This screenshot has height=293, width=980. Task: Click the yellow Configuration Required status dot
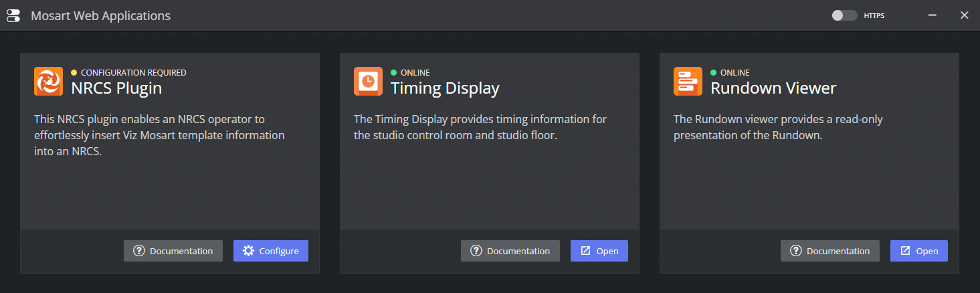74,73
